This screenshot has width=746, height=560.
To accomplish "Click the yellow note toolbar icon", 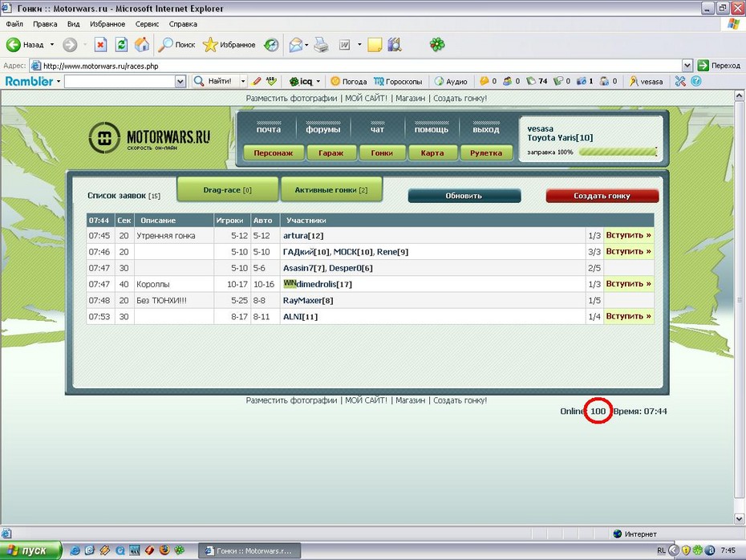I will (375, 45).
